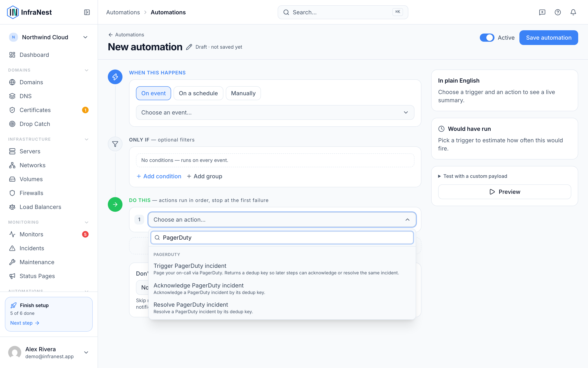Click Next step in Finish setup
Viewport: 588px width, 368px height.
pyautogui.click(x=25, y=323)
